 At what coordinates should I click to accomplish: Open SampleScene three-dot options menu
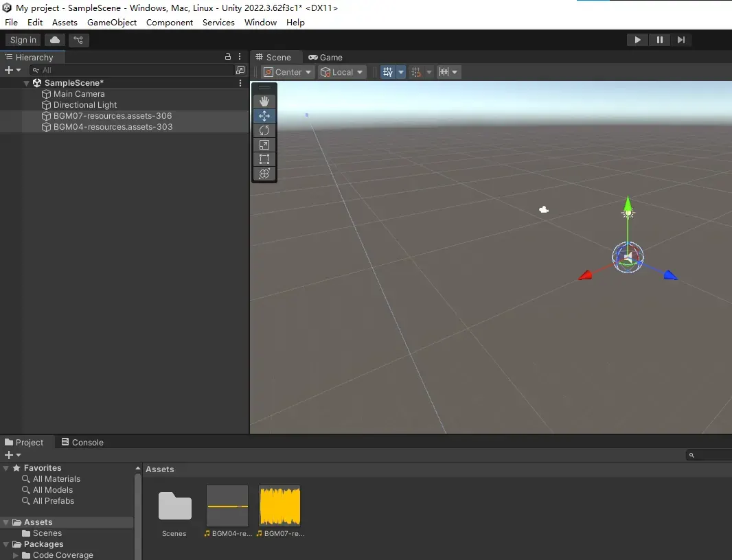point(240,82)
